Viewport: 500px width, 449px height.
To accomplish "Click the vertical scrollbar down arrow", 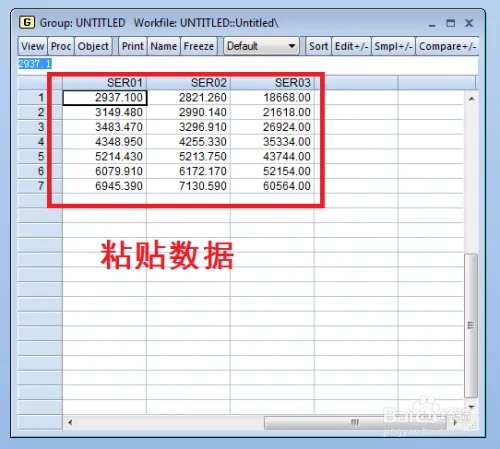I will click(x=471, y=407).
